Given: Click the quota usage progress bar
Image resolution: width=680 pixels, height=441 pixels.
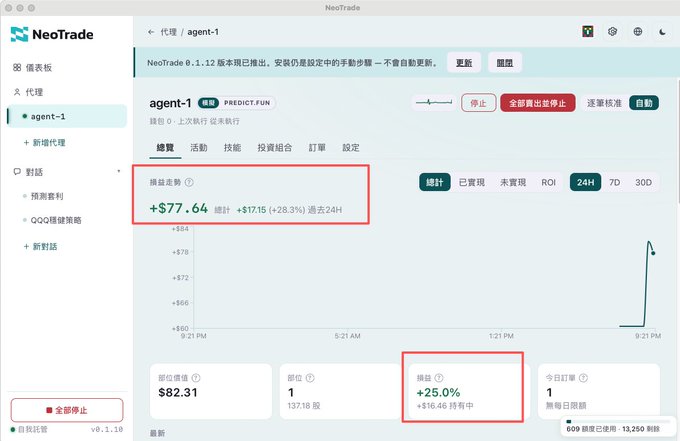Looking at the screenshot, I should point(618,421).
